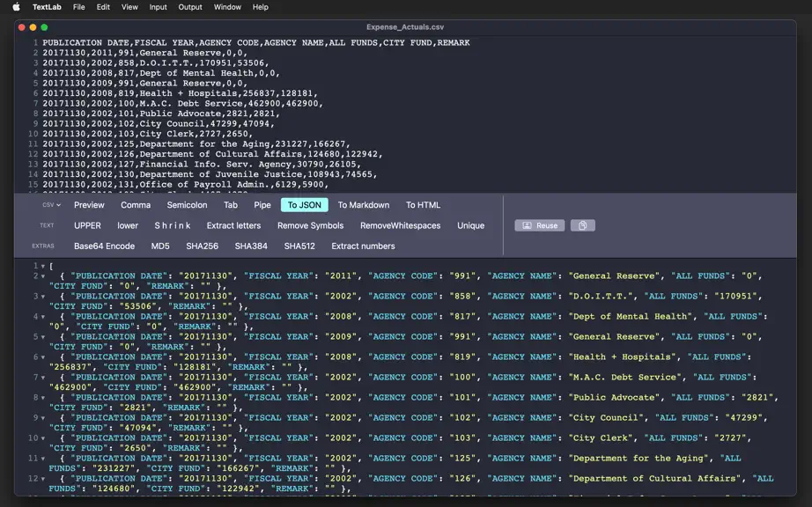The image size is (812, 507).
Task: Collapse JSON object at output line 3
Action: [43, 297]
